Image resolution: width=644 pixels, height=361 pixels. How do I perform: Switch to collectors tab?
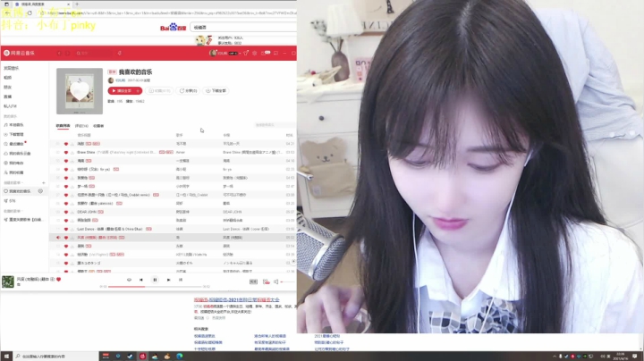[98, 126]
